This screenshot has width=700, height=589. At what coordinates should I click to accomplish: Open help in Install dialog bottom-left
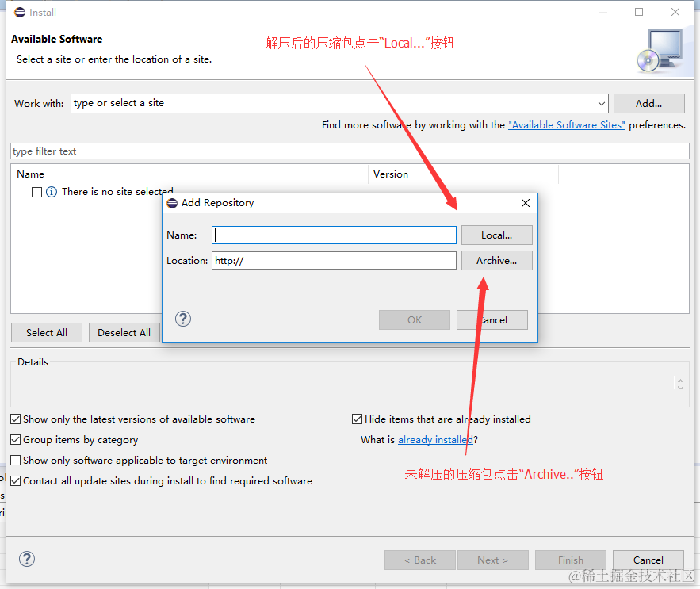point(27,559)
